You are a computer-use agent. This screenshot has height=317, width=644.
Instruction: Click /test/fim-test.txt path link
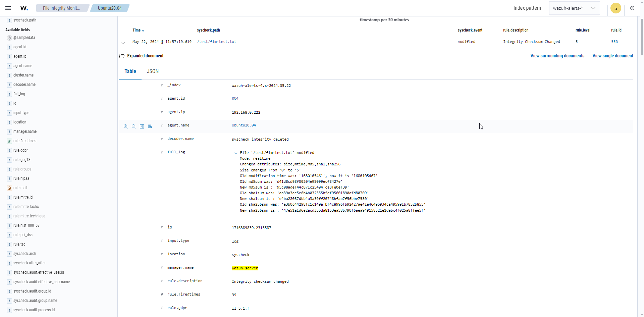tap(217, 42)
